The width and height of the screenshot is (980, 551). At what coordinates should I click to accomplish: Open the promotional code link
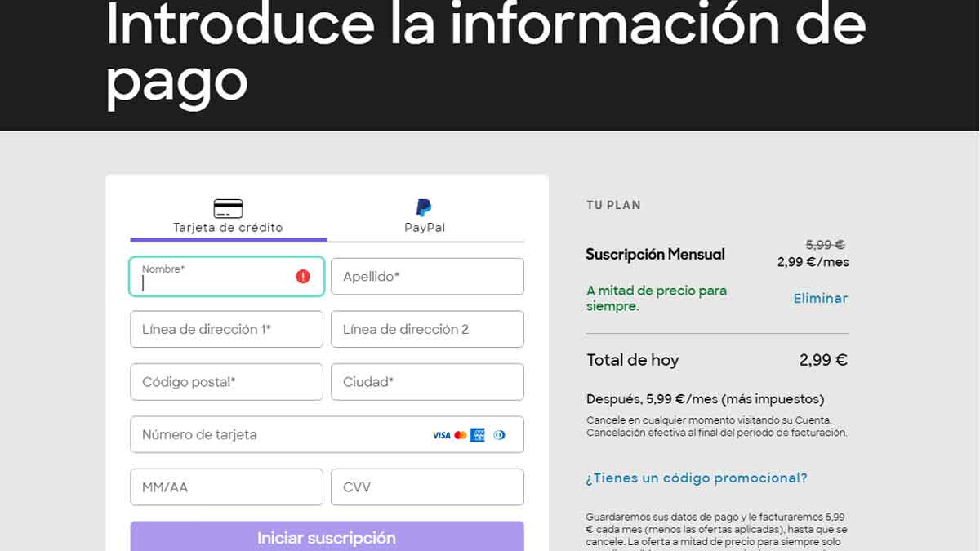(x=696, y=478)
